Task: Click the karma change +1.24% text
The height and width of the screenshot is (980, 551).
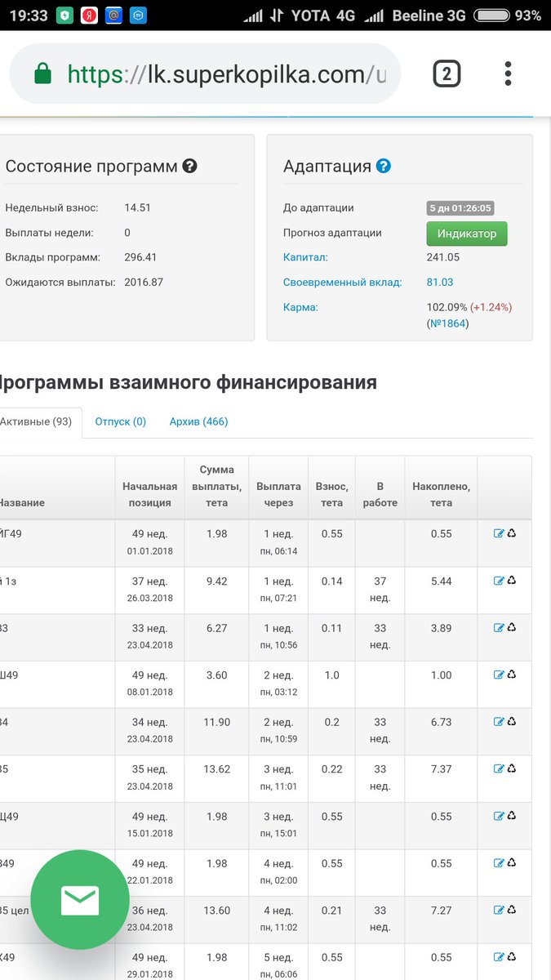Action: tap(491, 308)
